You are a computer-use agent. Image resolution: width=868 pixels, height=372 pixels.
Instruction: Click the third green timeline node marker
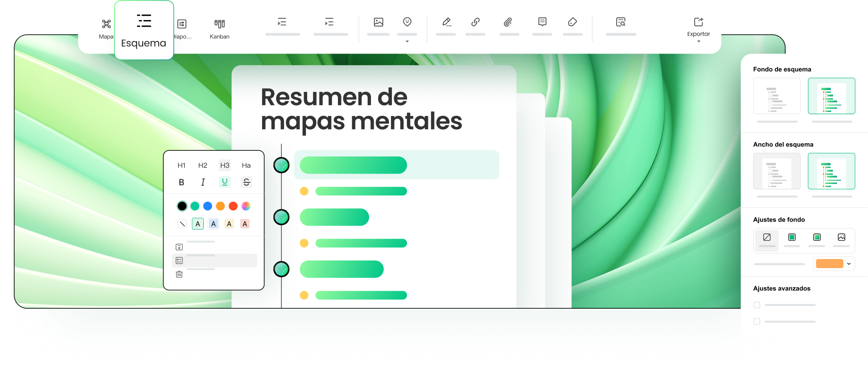[281, 269]
